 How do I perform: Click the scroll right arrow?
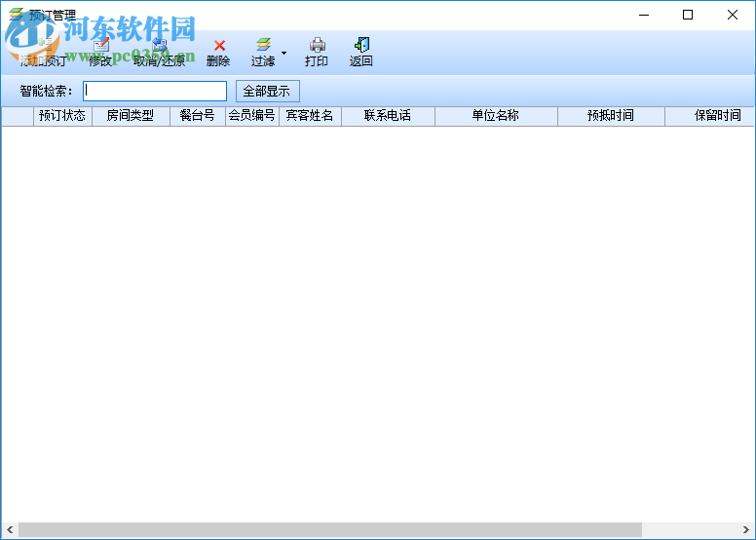[x=746, y=529]
